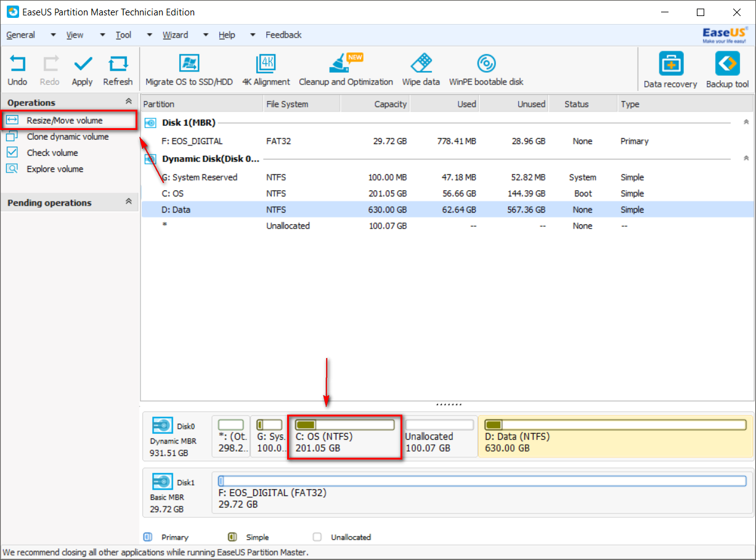
Task: Click the Undo toolbar icon
Action: 17,65
